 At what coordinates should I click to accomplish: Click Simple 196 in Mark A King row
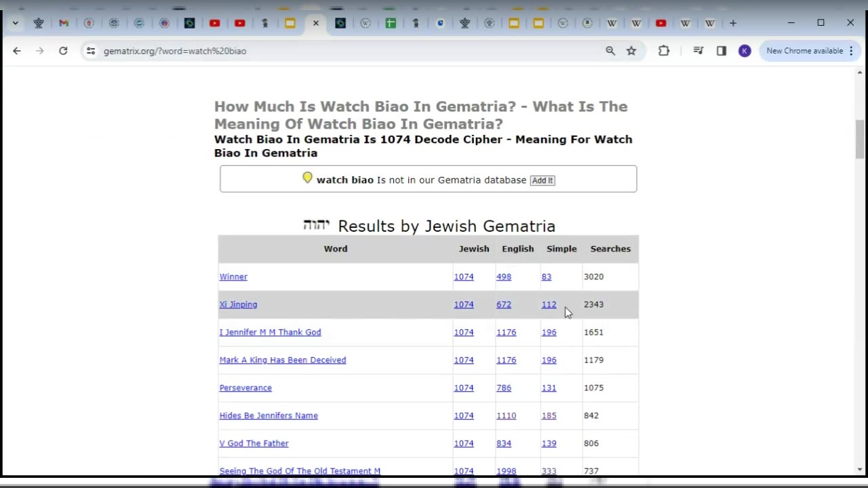pos(549,360)
